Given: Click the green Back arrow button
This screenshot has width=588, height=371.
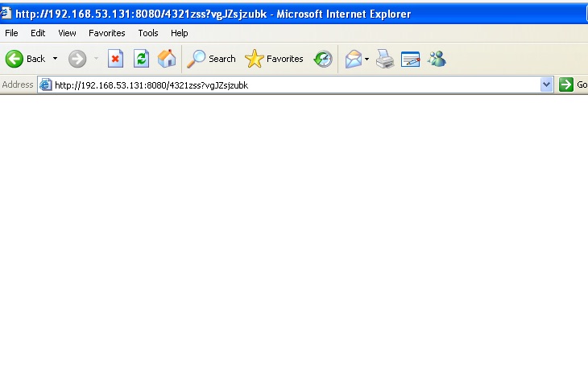Looking at the screenshot, I should (14, 59).
